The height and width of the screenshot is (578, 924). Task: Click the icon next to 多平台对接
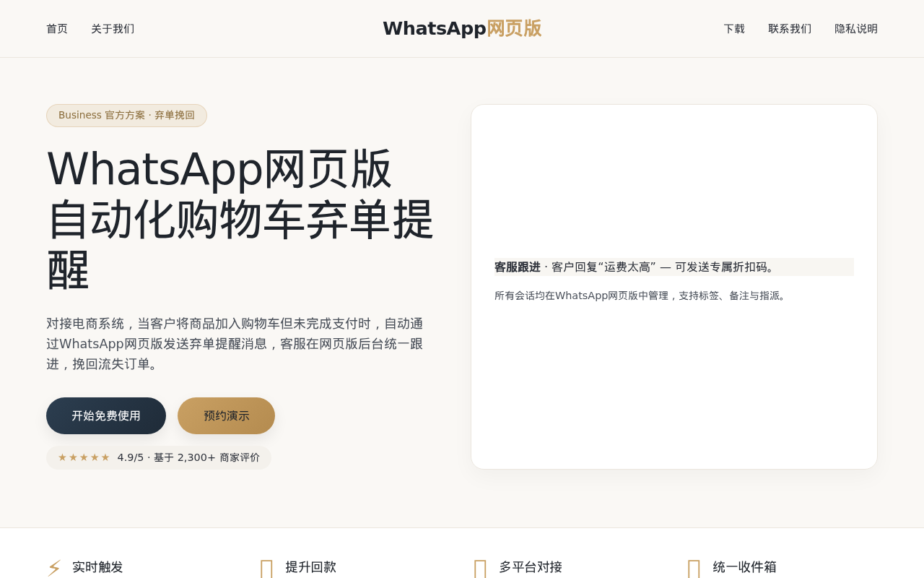pyautogui.click(x=480, y=568)
